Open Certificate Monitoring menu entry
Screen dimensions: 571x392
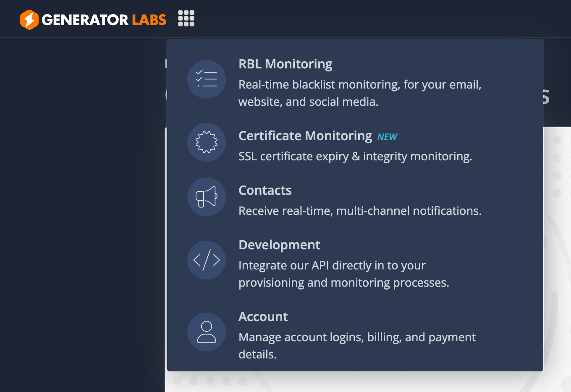tap(305, 136)
